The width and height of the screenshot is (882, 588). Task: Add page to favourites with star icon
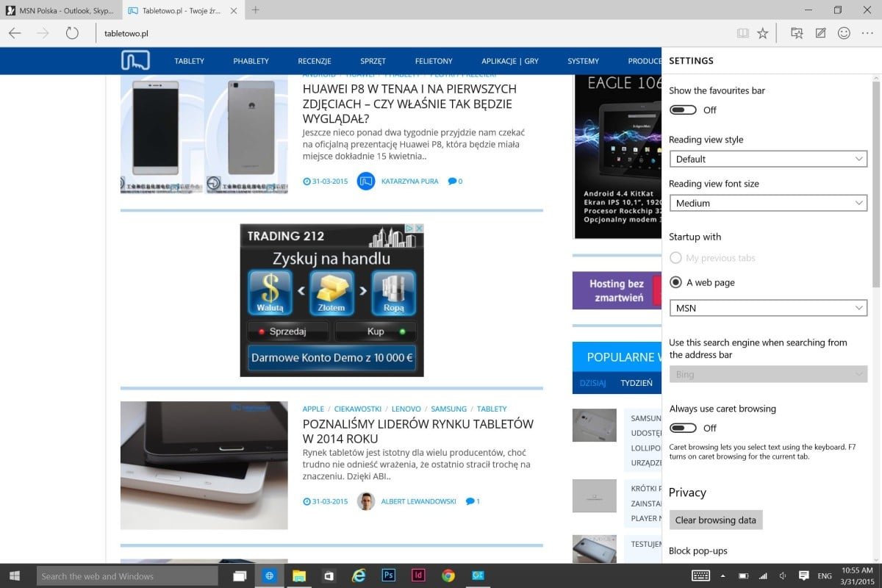pos(763,33)
